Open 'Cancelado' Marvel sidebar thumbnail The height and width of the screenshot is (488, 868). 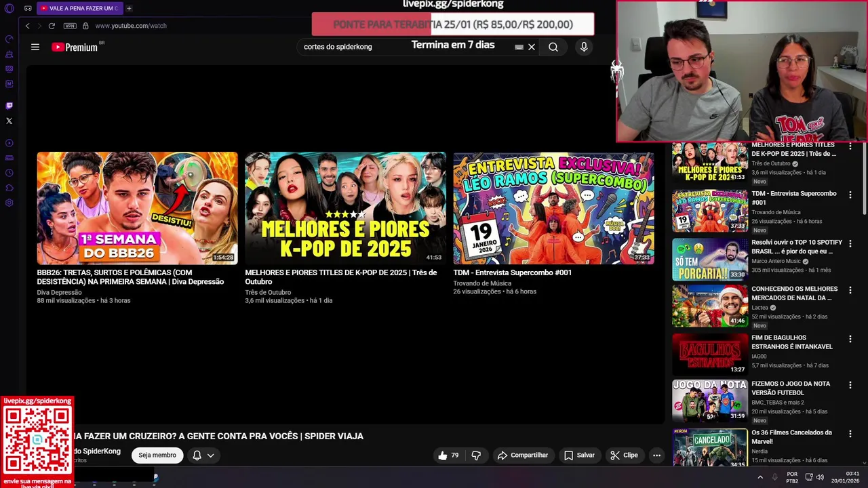tap(710, 447)
